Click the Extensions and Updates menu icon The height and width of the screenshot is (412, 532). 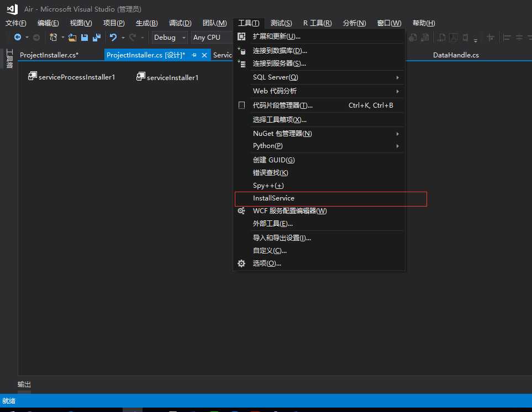(241, 36)
